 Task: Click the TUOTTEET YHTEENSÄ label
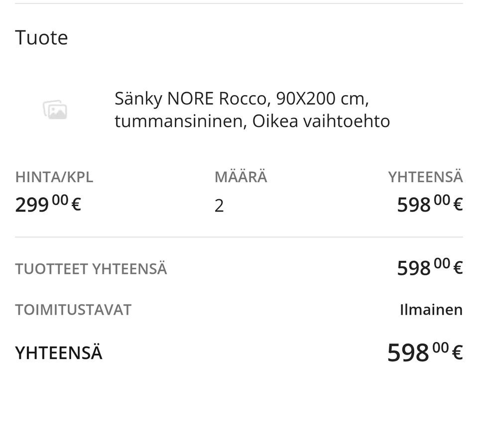(x=91, y=269)
